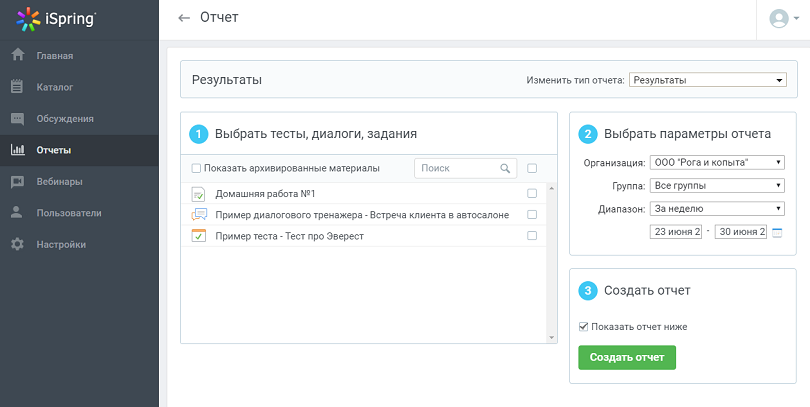Go to Каталог in the sidebar
The width and height of the screenshot is (810, 407).
(55, 87)
